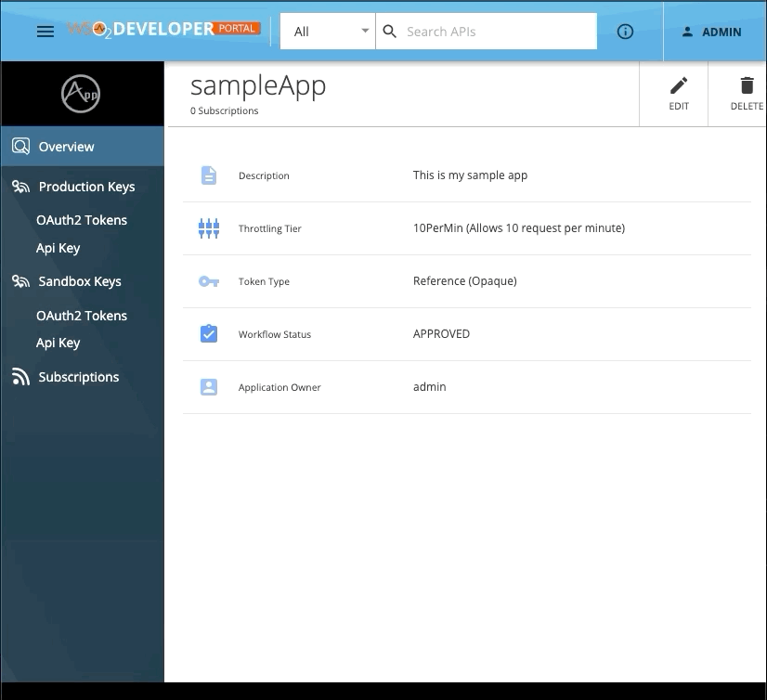
Task: Open the Subscriptions section
Action: pos(82,377)
